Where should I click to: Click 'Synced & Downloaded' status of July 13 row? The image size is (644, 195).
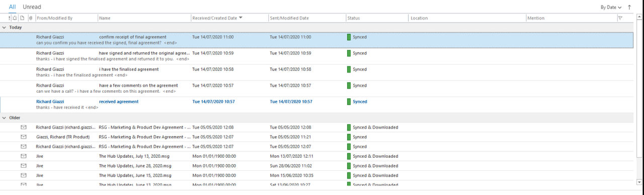coord(375,156)
